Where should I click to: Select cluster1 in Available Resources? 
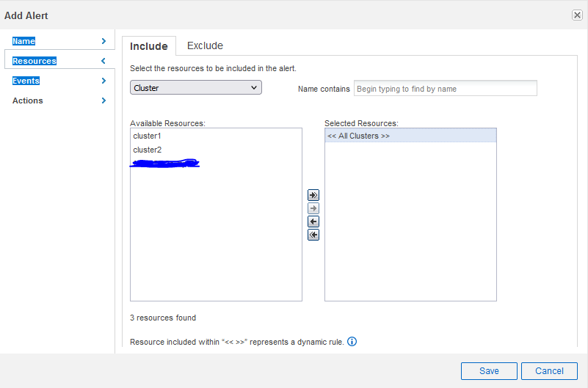147,136
